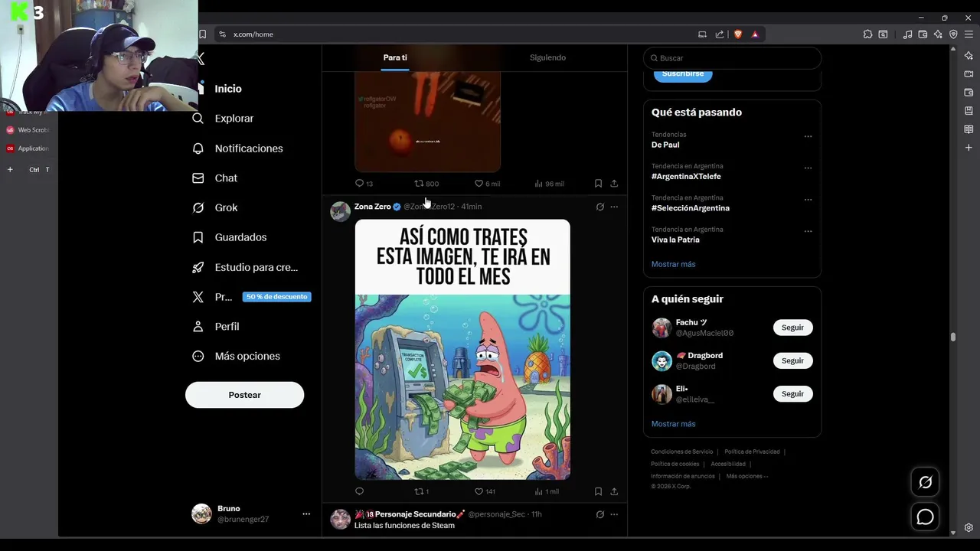This screenshot has width=980, height=551.
Task: Open Zona Zero profile avatar
Action: pyautogui.click(x=340, y=211)
